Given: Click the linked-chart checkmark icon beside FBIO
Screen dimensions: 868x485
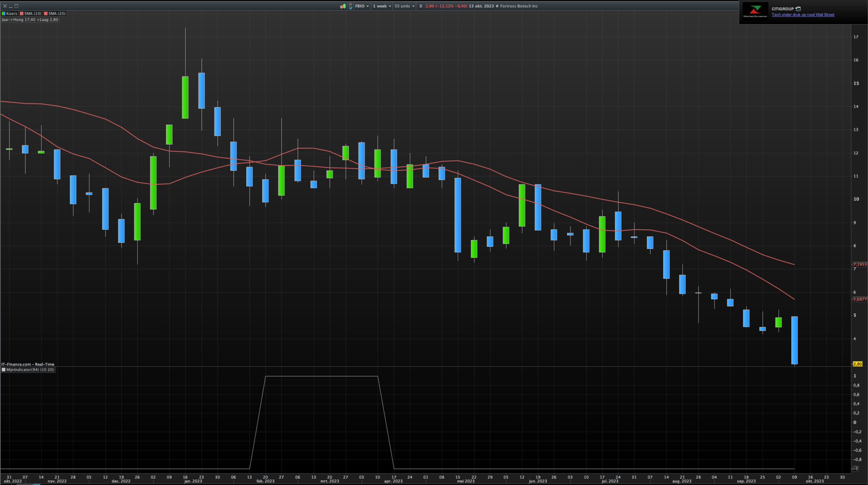Looking at the screenshot, I should pos(351,6).
